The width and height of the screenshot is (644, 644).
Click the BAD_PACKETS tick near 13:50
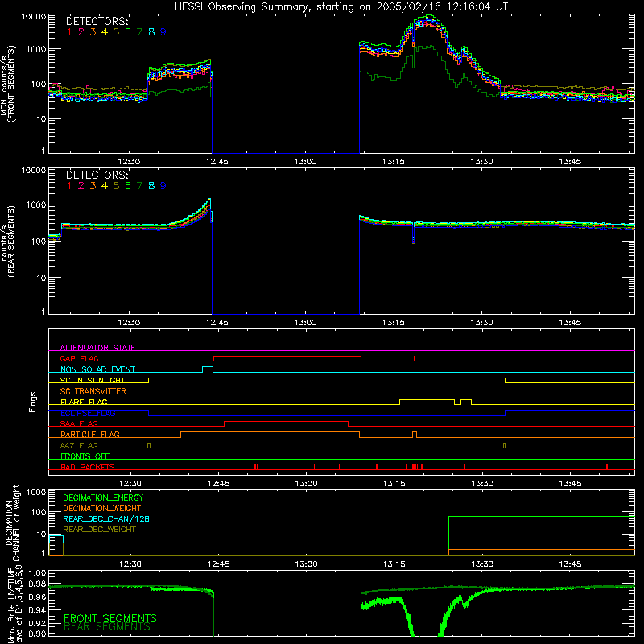pos(607,467)
